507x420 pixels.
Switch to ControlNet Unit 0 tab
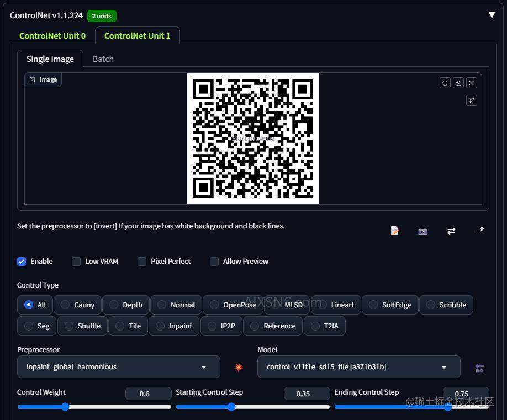click(52, 36)
